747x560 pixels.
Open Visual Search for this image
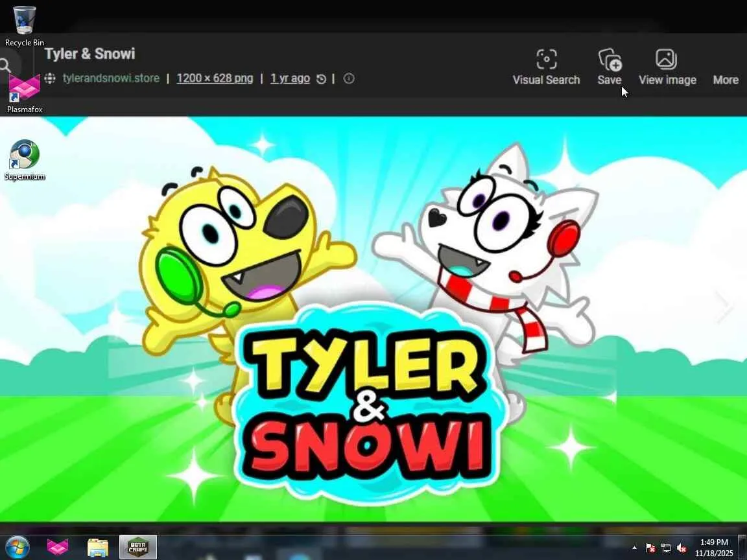point(546,67)
